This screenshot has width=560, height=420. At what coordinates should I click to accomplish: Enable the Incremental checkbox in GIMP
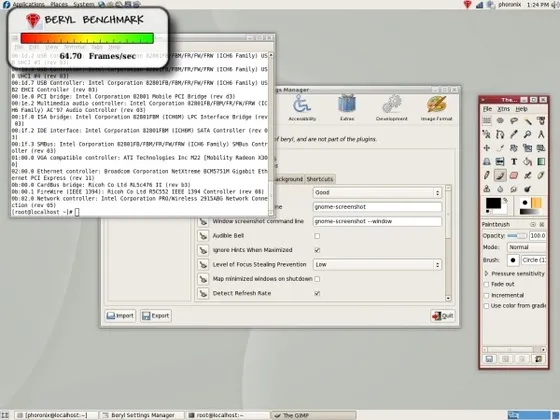pos(486,295)
